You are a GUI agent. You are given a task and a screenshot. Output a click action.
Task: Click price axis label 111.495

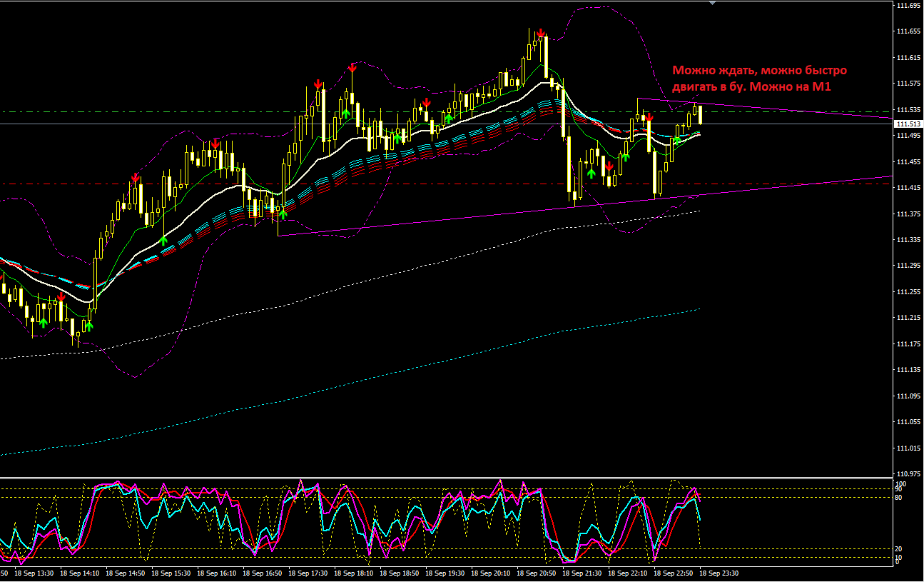click(x=908, y=136)
